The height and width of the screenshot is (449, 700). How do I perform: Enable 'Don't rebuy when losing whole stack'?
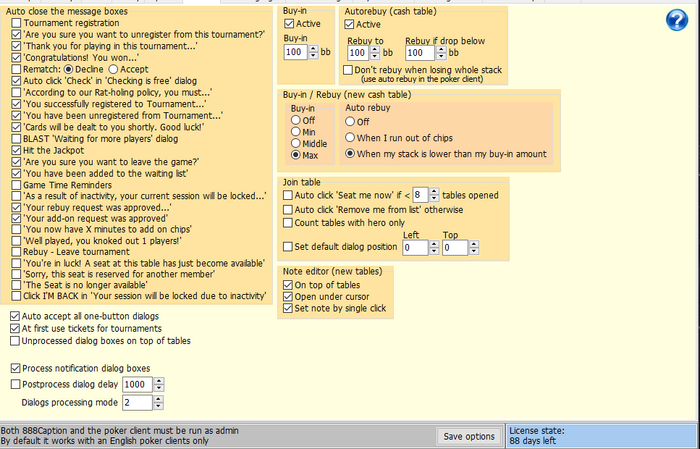coord(348,70)
